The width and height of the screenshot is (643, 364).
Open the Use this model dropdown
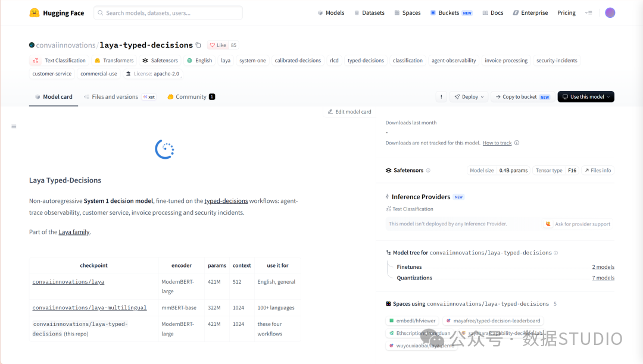click(x=586, y=96)
